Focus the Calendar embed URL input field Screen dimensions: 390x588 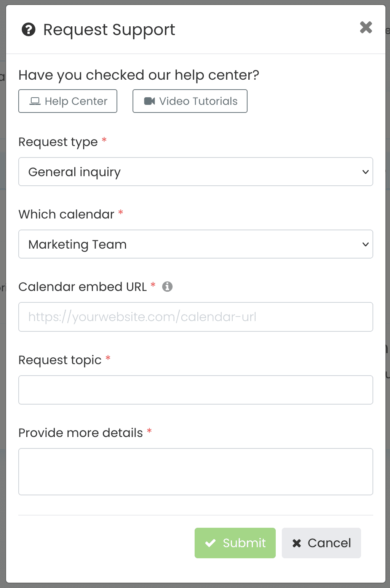(x=195, y=317)
